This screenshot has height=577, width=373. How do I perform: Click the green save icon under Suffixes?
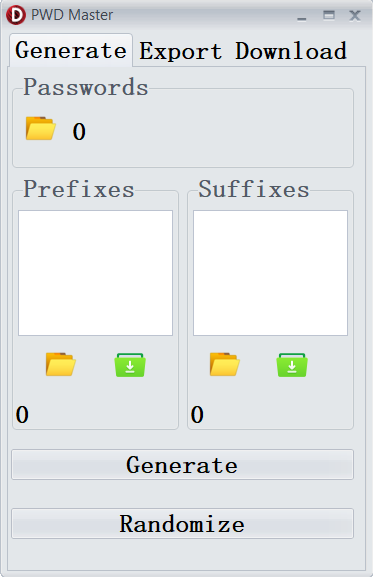click(292, 365)
